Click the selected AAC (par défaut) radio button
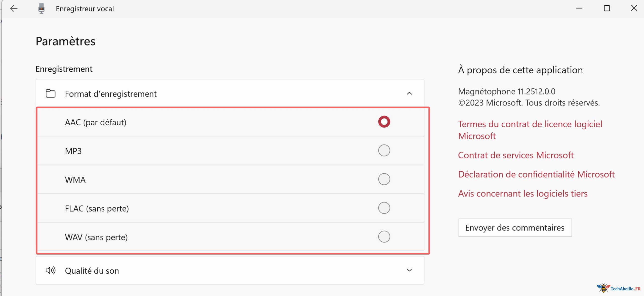 coord(384,122)
